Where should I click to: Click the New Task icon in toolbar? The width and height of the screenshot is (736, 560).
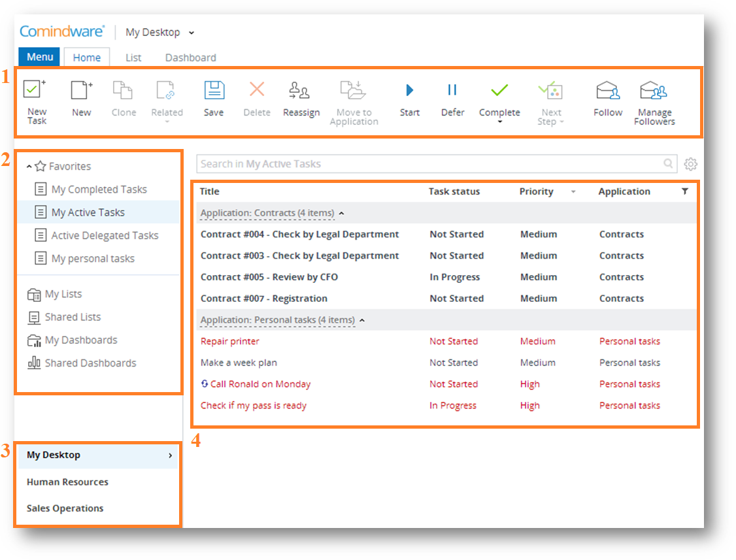tap(35, 90)
